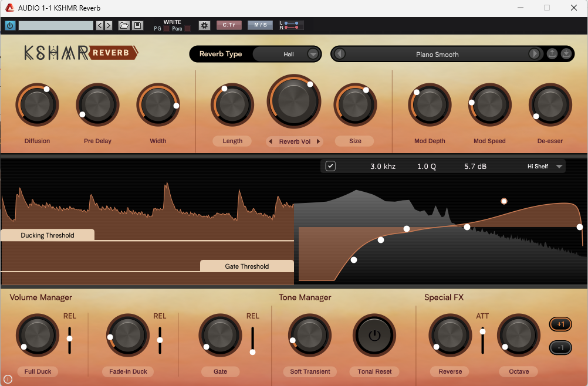Click the Full Duck label button
The height and width of the screenshot is (386, 588).
click(x=38, y=371)
